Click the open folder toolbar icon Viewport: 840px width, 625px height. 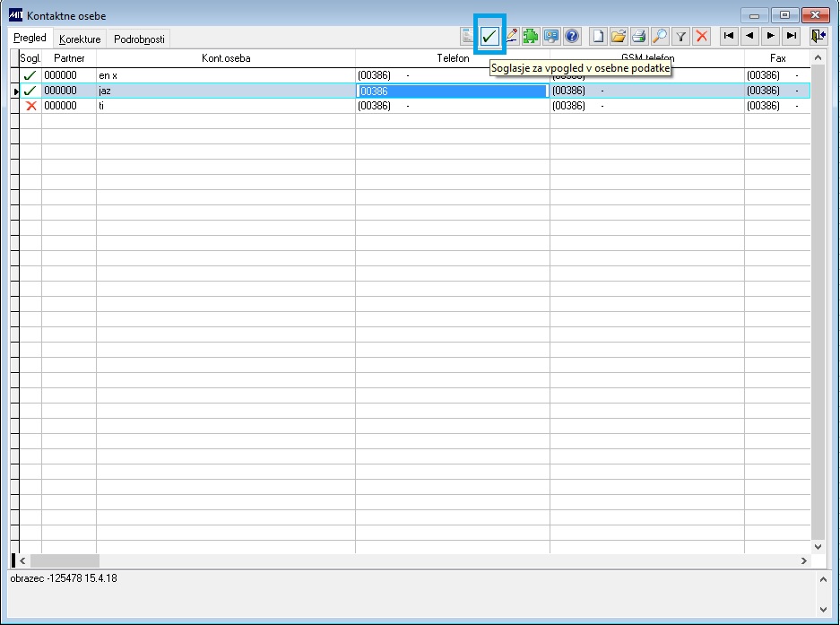click(x=619, y=37)
